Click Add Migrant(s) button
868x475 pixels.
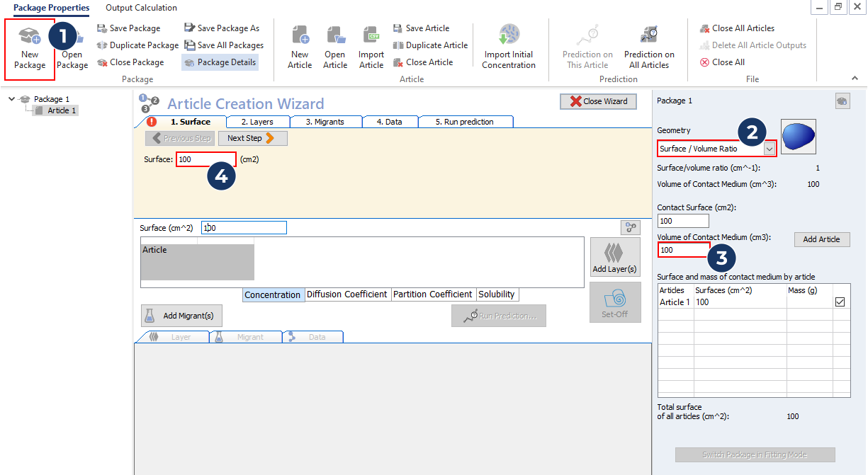181,316
